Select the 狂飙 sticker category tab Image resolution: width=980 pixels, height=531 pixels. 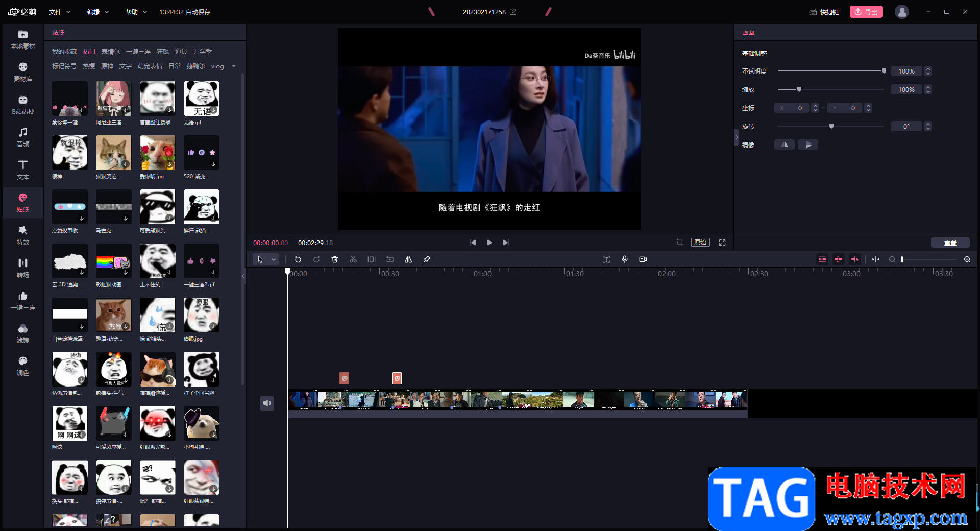pos(163,52)
